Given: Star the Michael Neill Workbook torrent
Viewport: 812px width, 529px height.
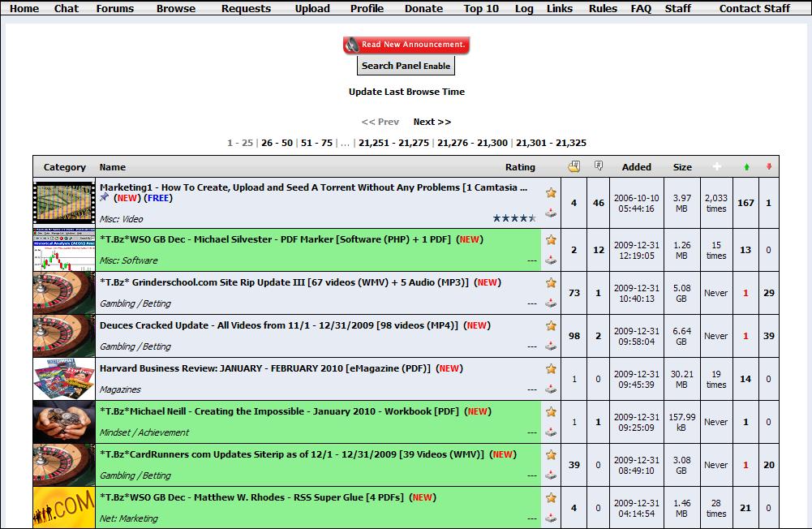Looking at the screenshot, I should [551, 412].
